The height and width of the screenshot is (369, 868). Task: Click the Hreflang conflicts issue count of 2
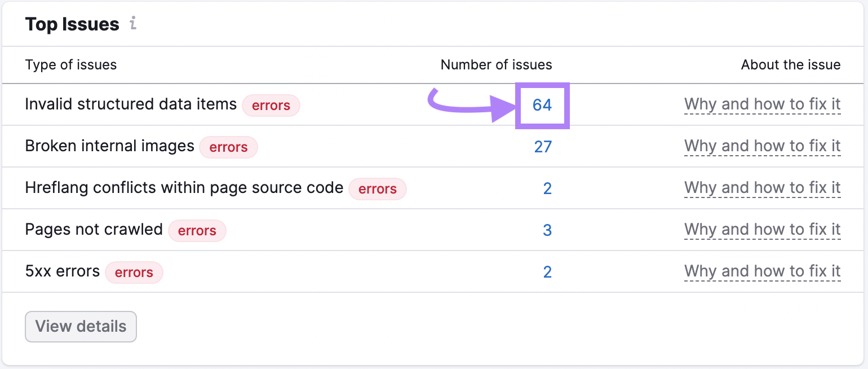547,188
